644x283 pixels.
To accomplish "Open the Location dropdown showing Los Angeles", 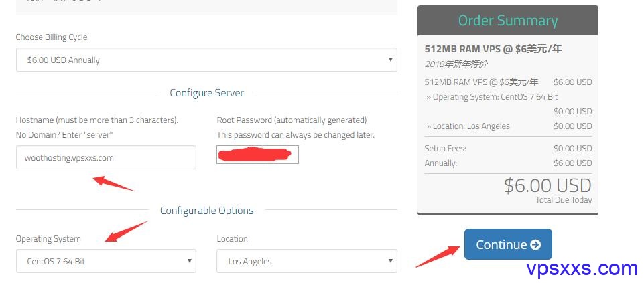I will tap(307, 261).
